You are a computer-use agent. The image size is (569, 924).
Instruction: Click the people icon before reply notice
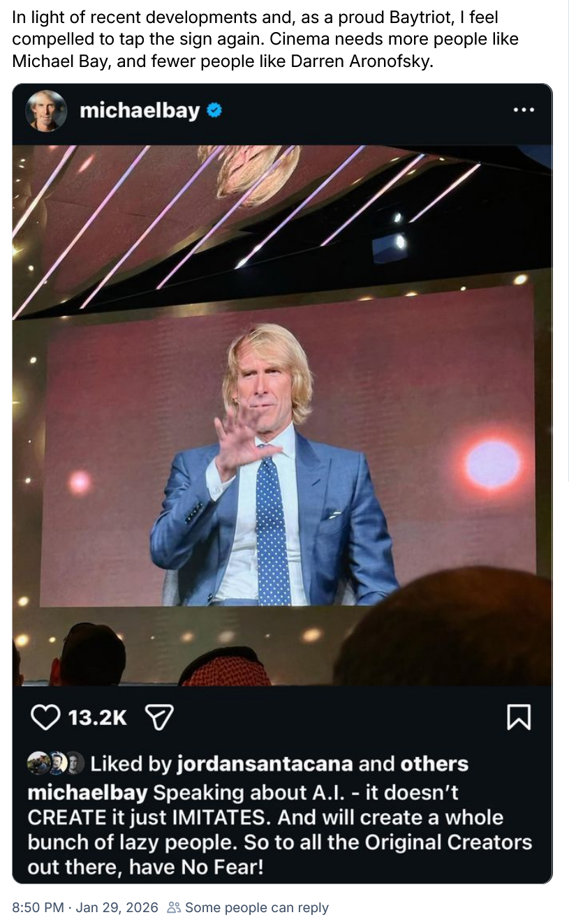point(174,908)
